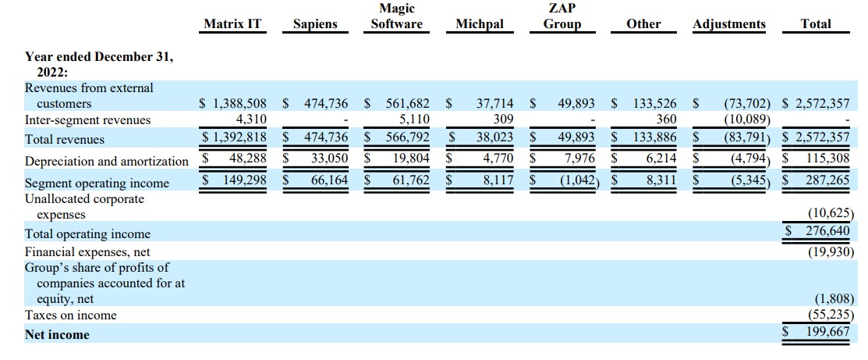Click the Other column header
This screenshot has height=360, width=868.
(x=644, y=24)
